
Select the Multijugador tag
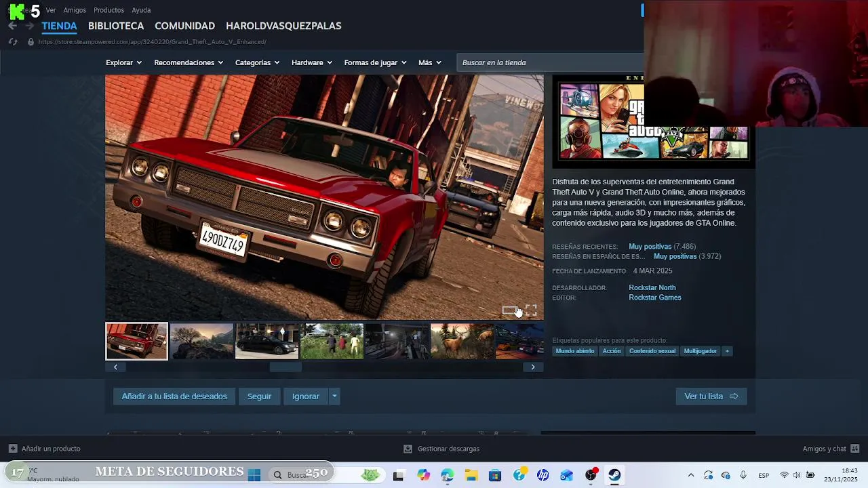pyautogui.click(x=701, y=351)
